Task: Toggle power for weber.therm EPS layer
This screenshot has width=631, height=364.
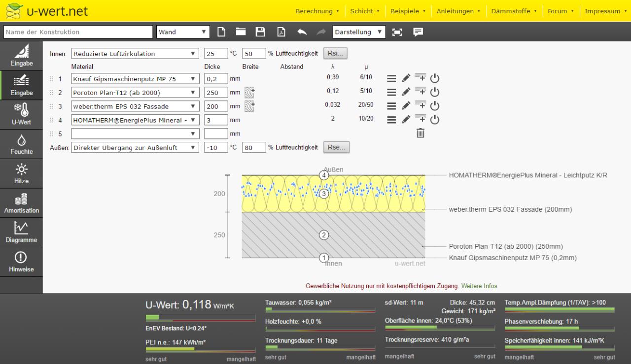Action: pyautogui.click(x=434, y=106)
